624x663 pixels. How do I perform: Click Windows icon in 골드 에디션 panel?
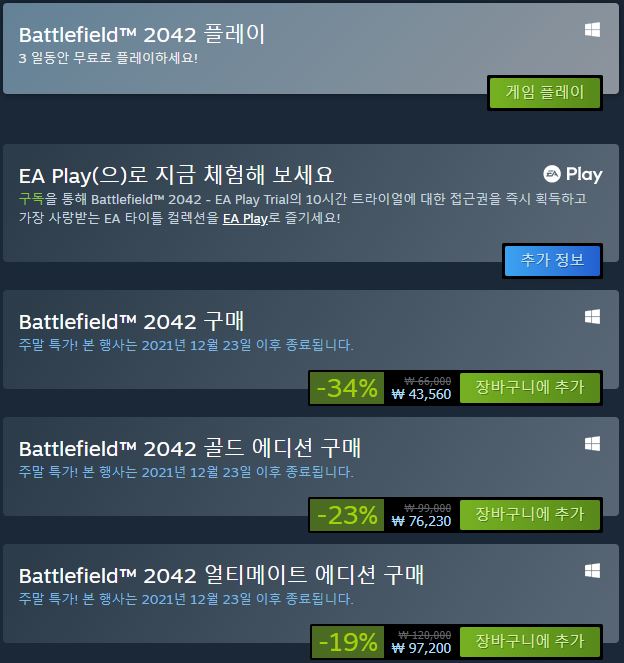(x=592, y=444)
